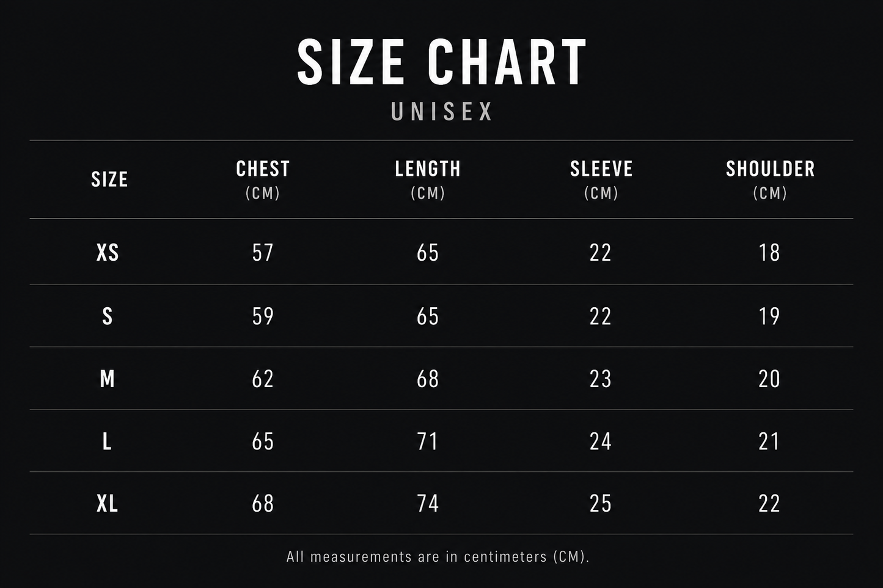The height and width of the screenshot is (588, 883).
Task: Click the UNISEX subtitle
Action: click(x=442, y=112)
